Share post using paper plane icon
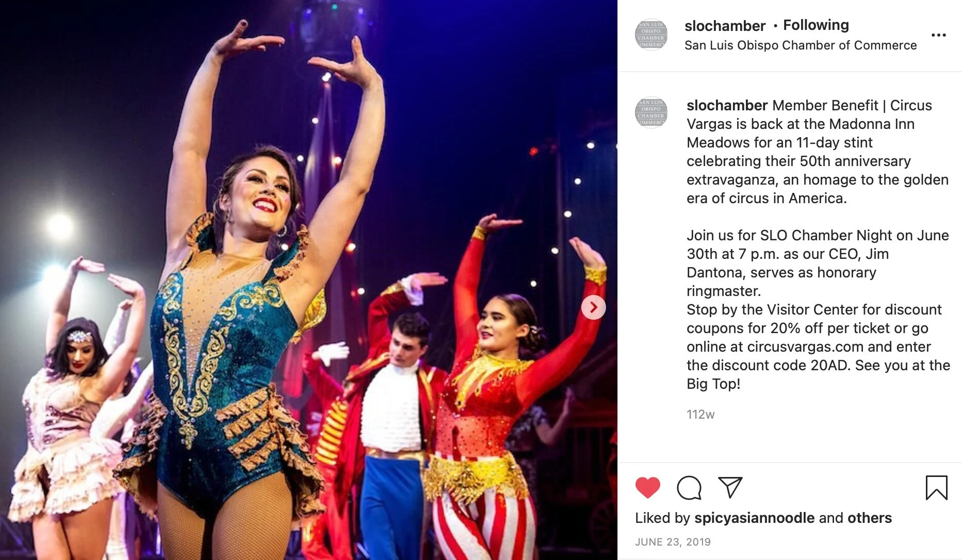 (730, 487)
